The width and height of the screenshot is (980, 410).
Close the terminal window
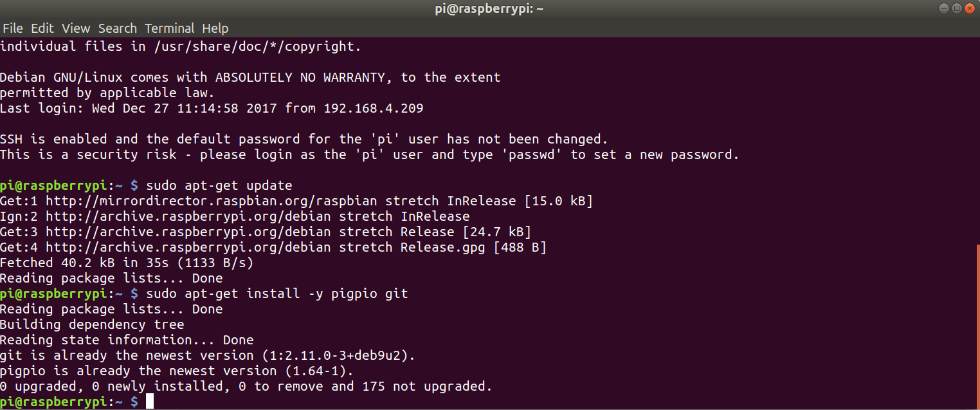[x=970, y=8]
